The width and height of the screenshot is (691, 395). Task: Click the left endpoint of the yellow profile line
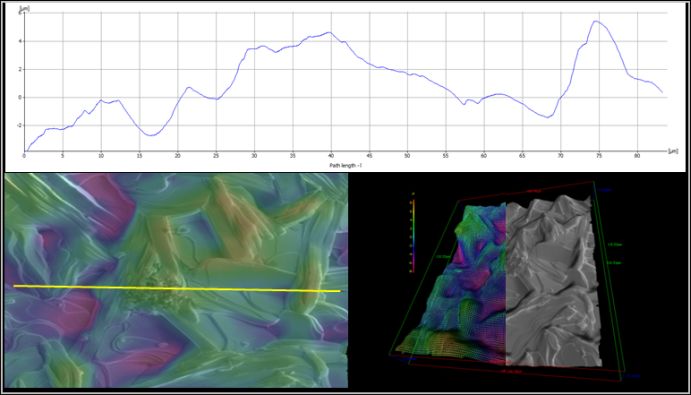(x=14, y=286)
